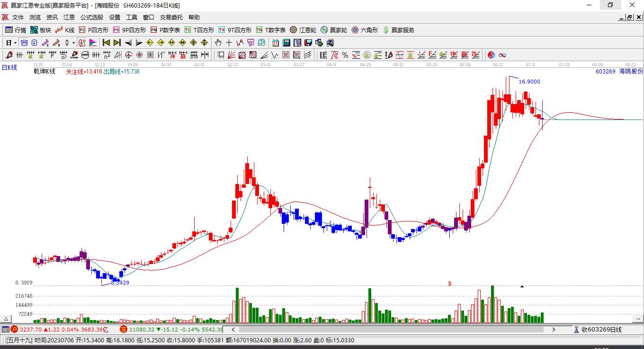The image size is (644, 349).
Task: Select the Gann square grid tool
Action: (x=286, y=55)
